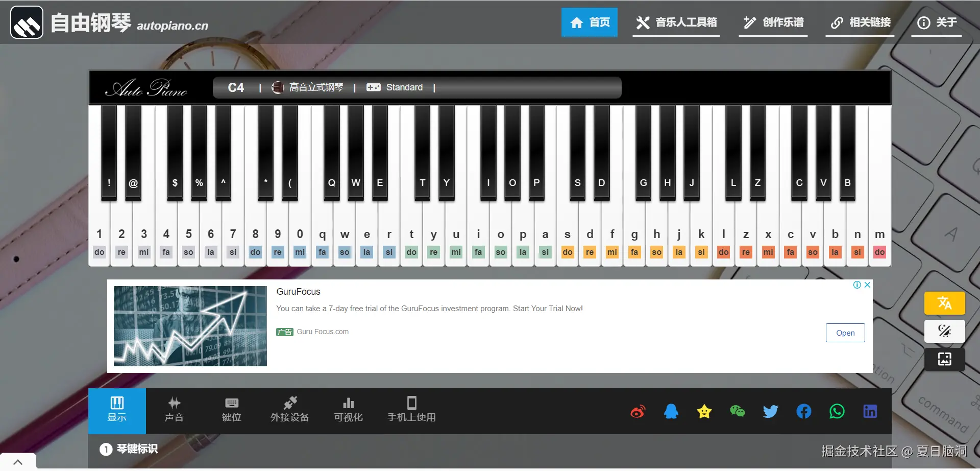Screen dimensions: 980x471
Task: Play the black key labeled L
Action: [x=733, y=152]
